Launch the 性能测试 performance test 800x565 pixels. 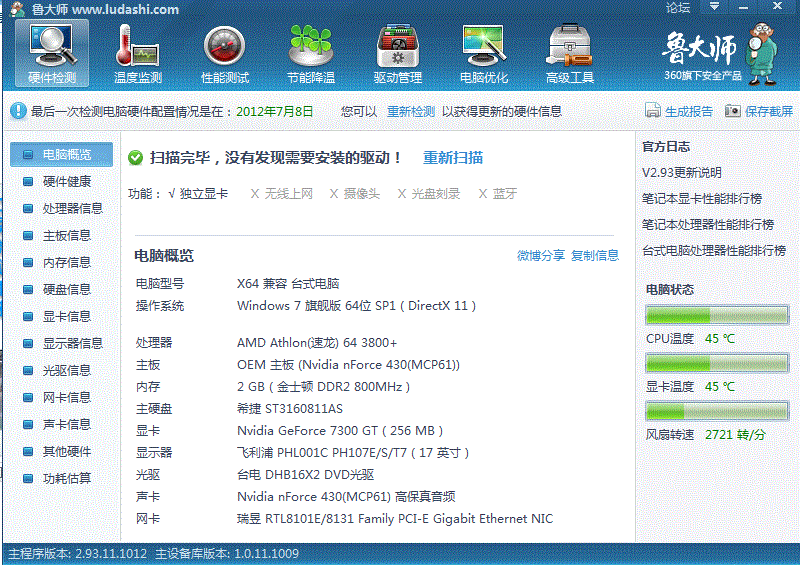224,54
